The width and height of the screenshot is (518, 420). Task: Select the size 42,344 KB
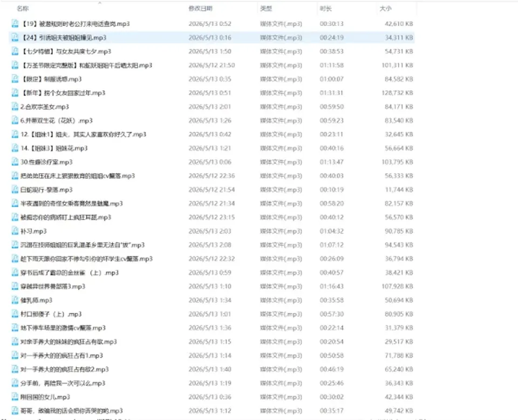pos(399,397)
